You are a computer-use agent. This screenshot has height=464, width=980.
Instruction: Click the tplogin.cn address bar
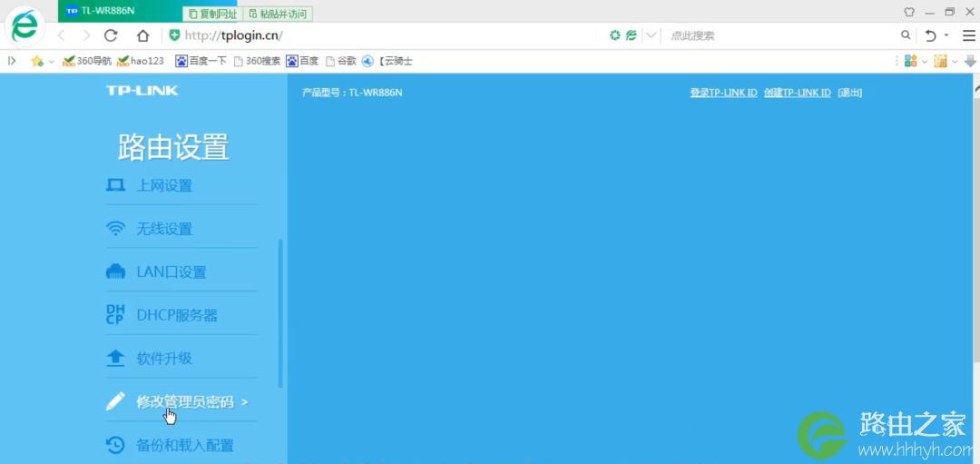(x=387, y=35)
